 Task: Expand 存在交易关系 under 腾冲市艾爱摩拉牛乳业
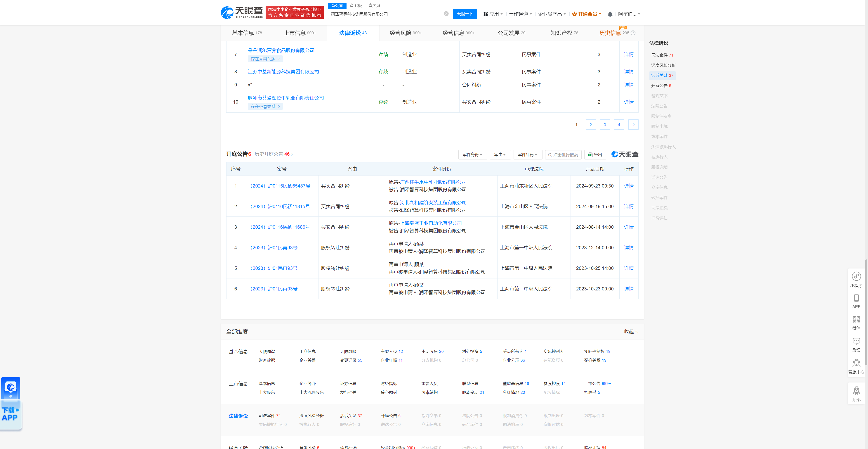[265, 107]
